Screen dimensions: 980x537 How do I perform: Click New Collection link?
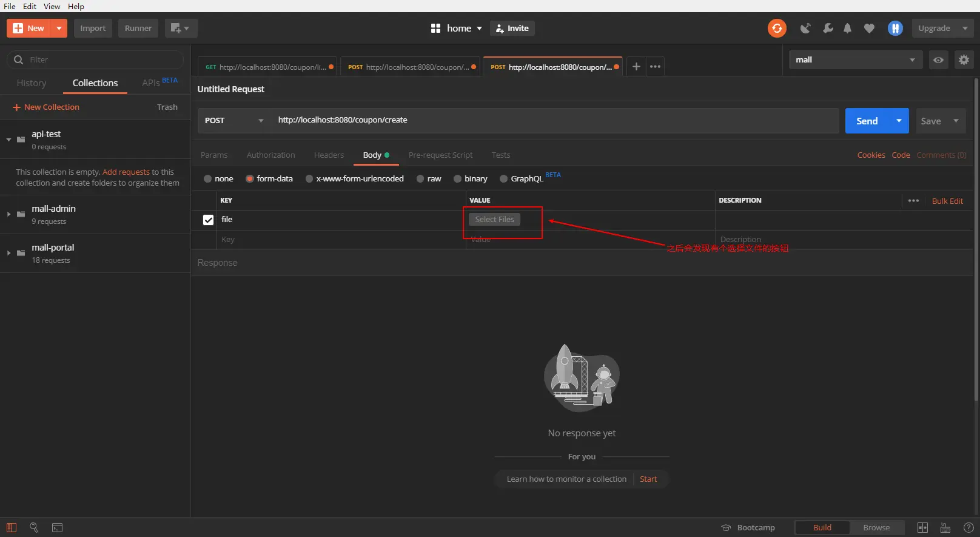point(46,107)
